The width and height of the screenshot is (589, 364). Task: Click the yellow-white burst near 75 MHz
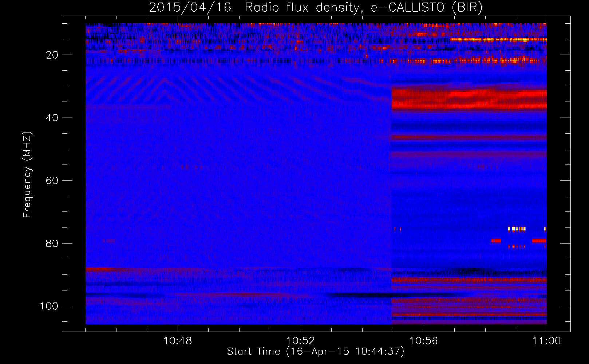coord(517,229)
